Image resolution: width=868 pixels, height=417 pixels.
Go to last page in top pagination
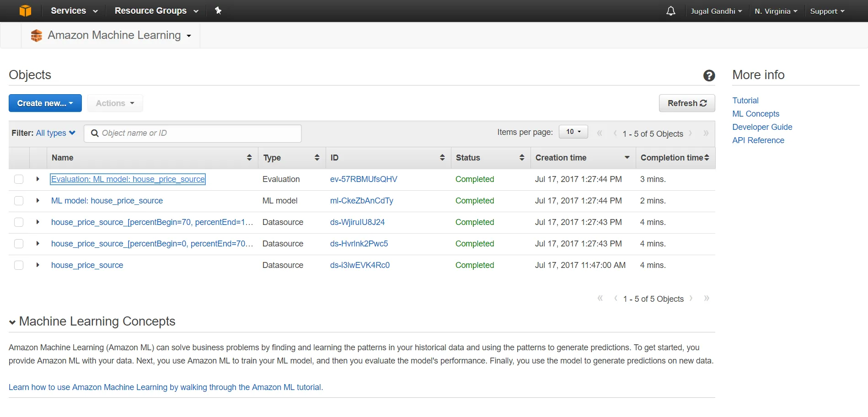(x=706, y=133)
